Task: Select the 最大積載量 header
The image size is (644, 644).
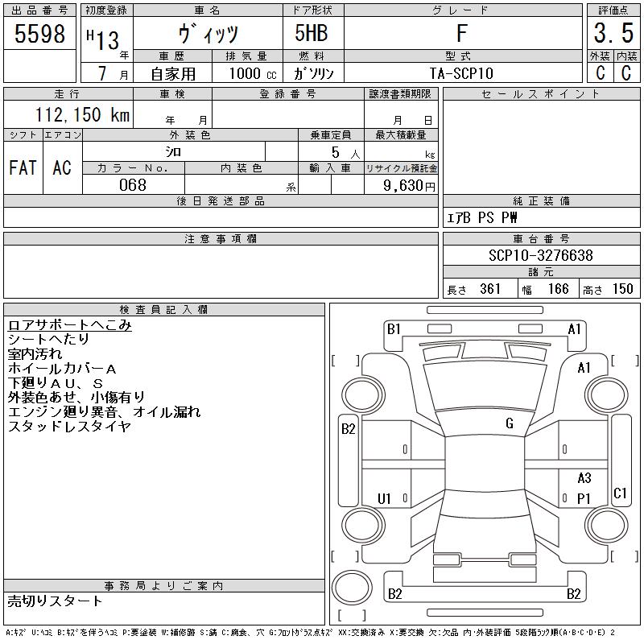Action: click(401, 135)
